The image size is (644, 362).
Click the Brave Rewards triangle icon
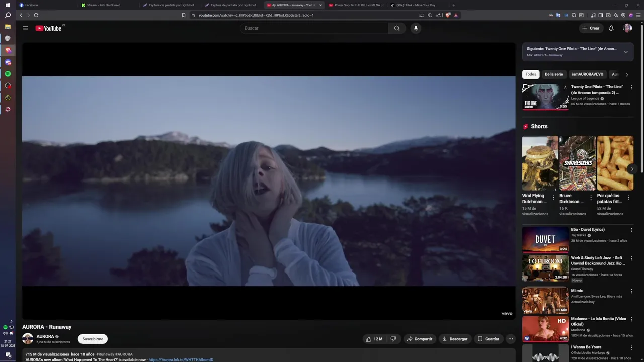tap(456, 15)
